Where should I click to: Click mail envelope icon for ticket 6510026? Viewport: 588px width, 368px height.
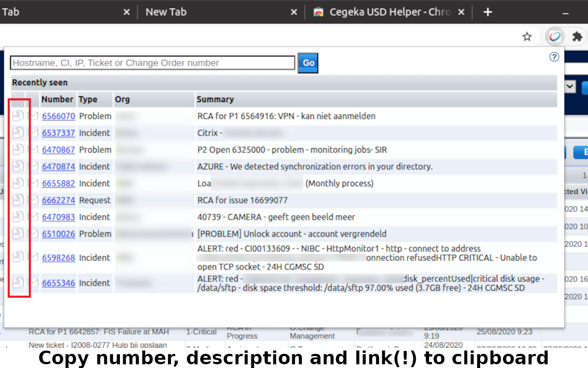click(33, 234)
